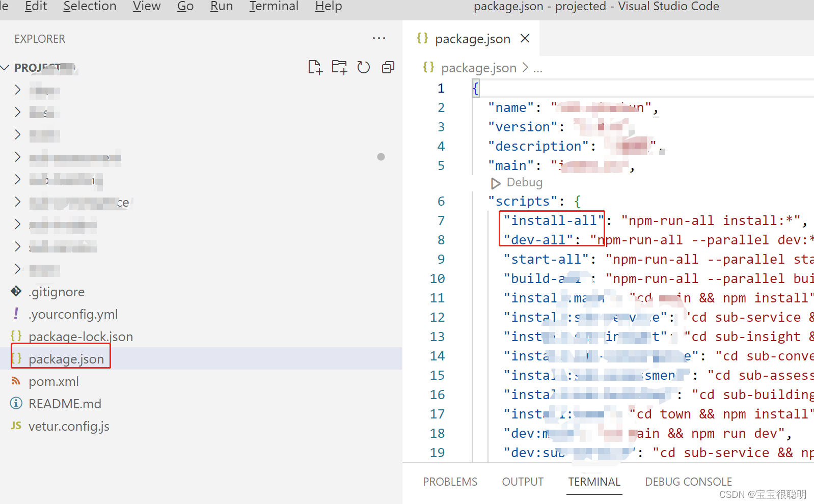Click the opening brace on line 1
The image size is (814, 504).
[476, 89]
